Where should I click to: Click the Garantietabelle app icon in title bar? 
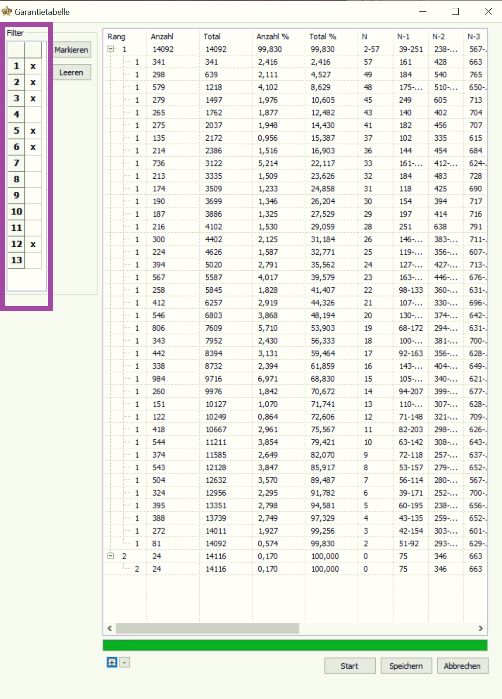tap(6, 11)
